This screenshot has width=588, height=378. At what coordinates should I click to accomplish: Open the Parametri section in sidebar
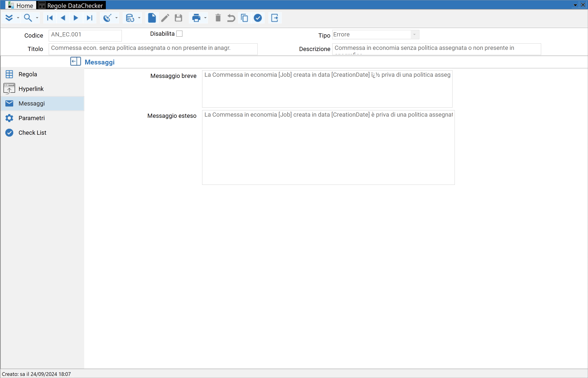(42, 118)
